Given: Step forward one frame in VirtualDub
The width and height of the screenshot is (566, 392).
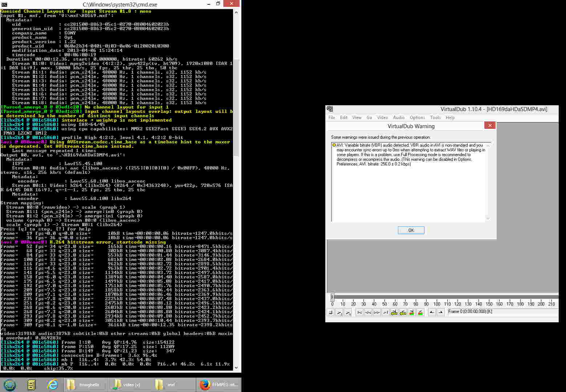Looking at the screenshot, I should [x=377, y=313].
